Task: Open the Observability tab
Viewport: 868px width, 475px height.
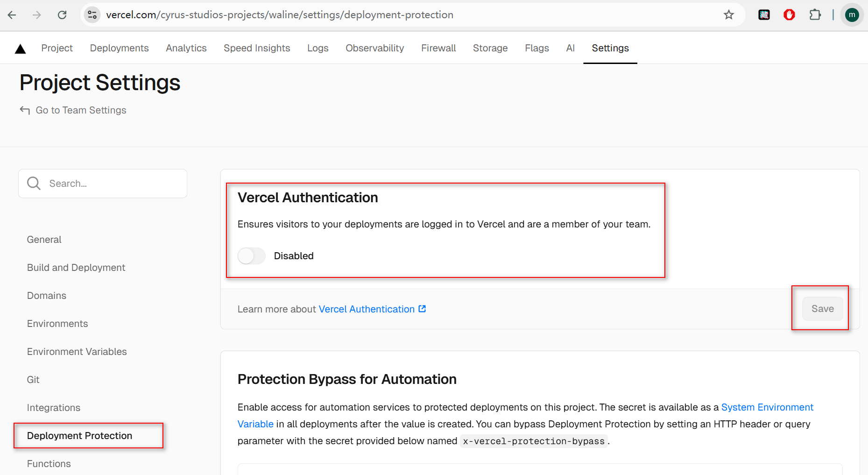Action: [374, 48]
